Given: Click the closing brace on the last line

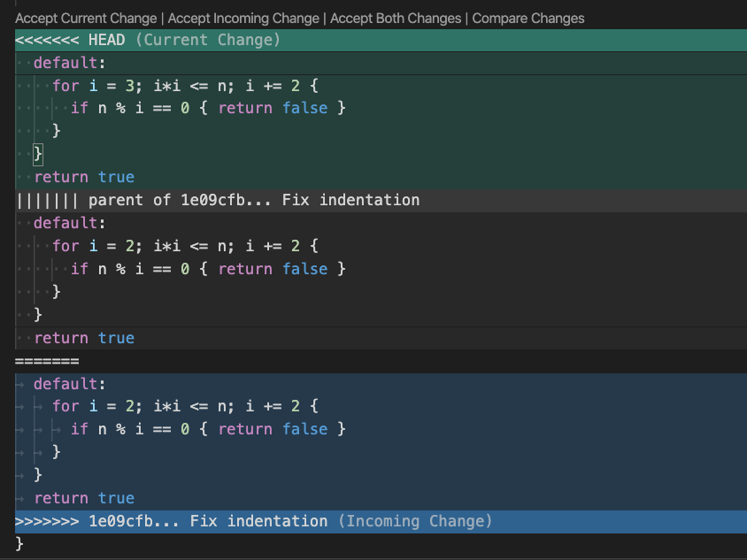Looking at the screenshot, I should (x=19, y=544).
